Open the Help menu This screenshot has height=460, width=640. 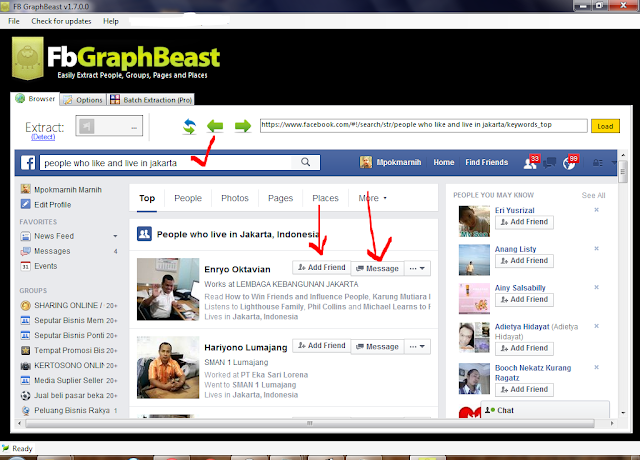pyautogui.click(x=111, y=21)
